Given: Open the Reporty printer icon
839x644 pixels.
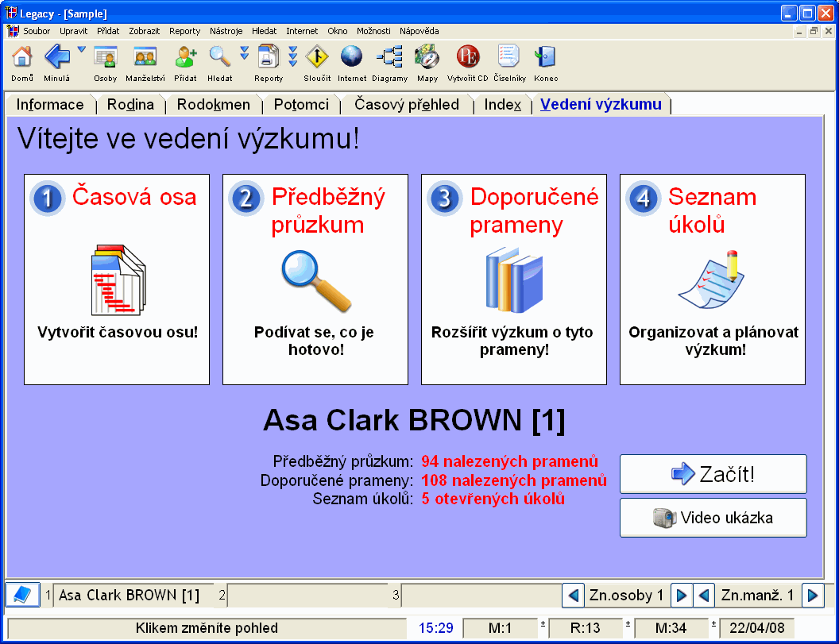Looking at the screenshot, I should pyautogui.click(x=268, y=57).
